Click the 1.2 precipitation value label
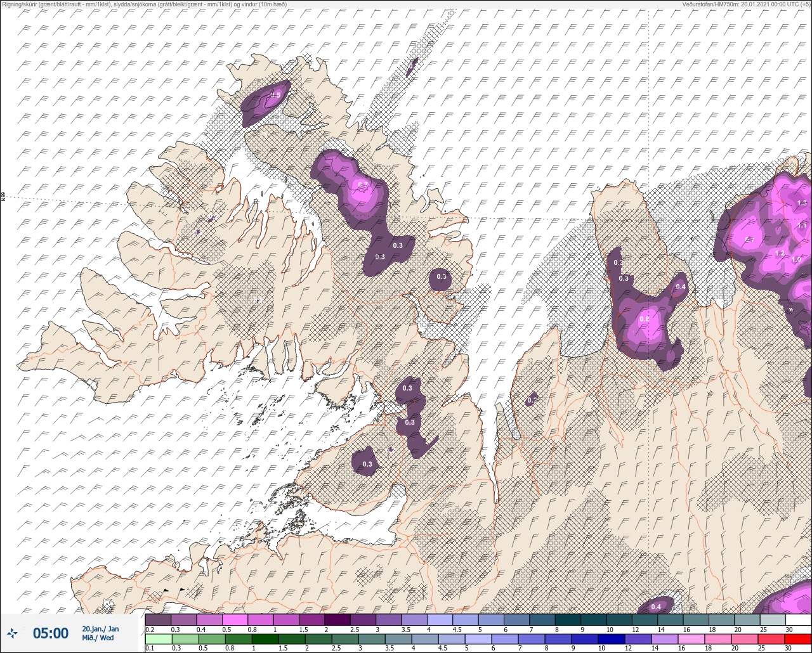The height and width of the screenshot is (653, 812). pos(780,254)
